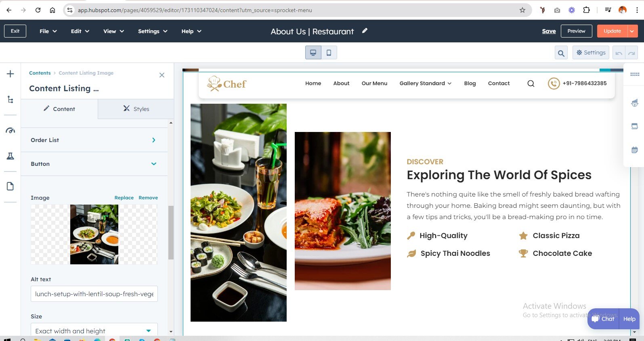Open the Update button dropdown arrow
The width and height of the screenshot is (644, 341).
tap(633, 31)
